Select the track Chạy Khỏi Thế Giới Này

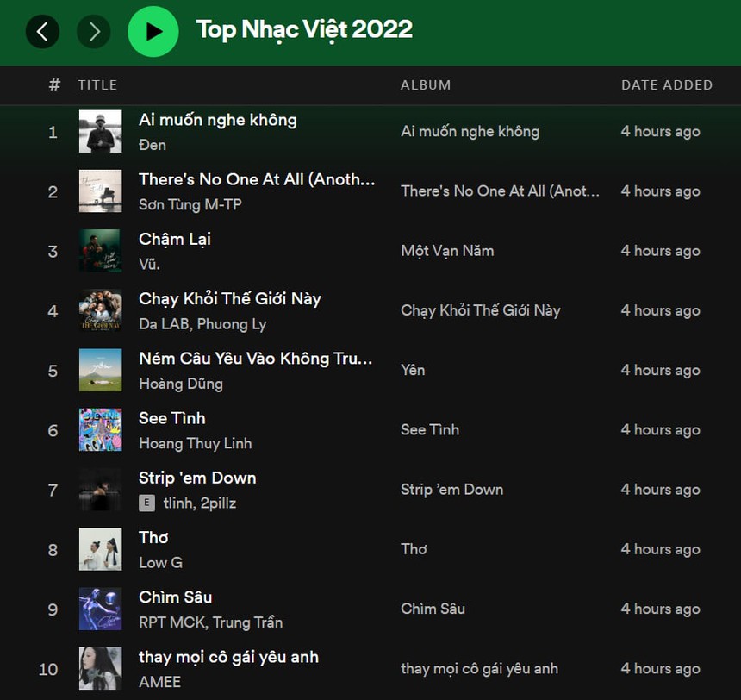(229, 298)
